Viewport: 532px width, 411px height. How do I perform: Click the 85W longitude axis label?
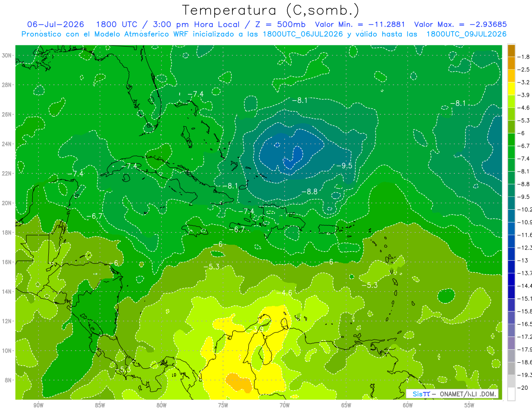coord(100,405)
